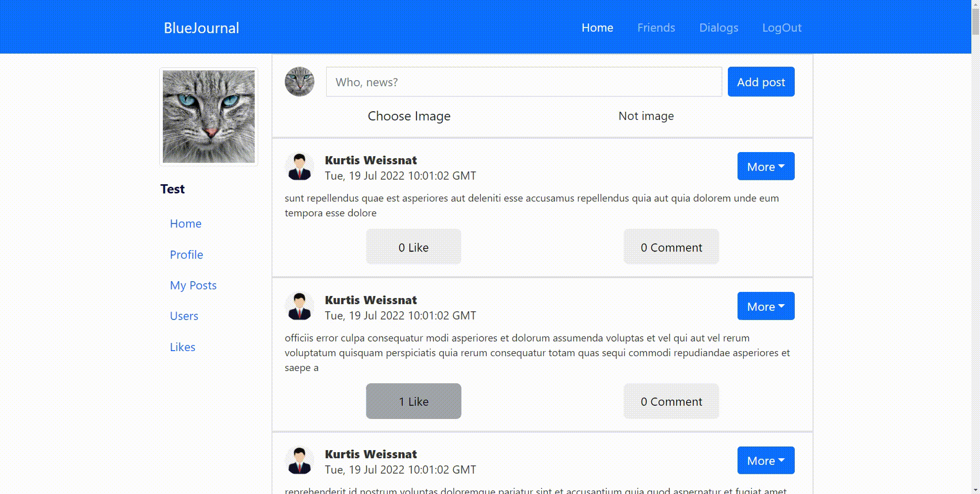Click LogOut in the top navbar
Image resolution: width=980 pixels, height=494 pixels.
coord(781,28)
